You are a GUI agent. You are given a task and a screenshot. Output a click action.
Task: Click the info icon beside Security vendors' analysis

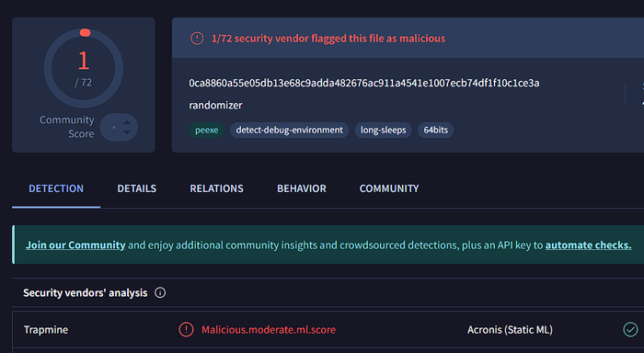(160, 292)
